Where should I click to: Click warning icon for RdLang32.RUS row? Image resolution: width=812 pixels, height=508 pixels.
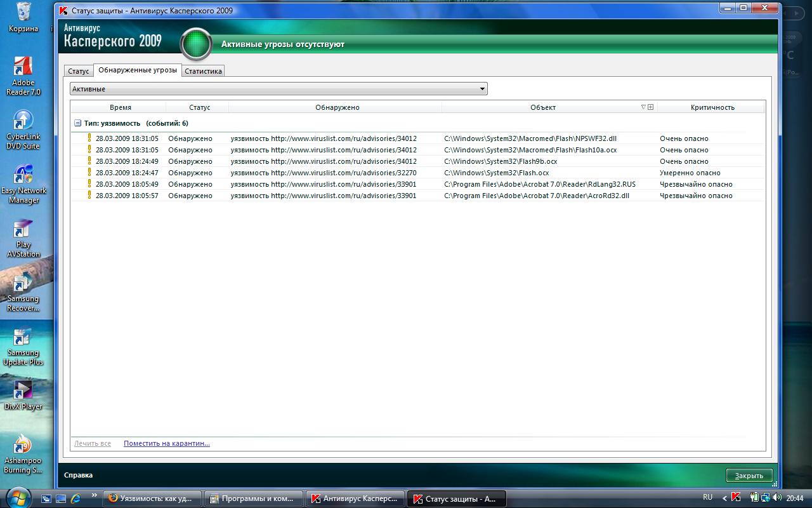pos(89,184)
